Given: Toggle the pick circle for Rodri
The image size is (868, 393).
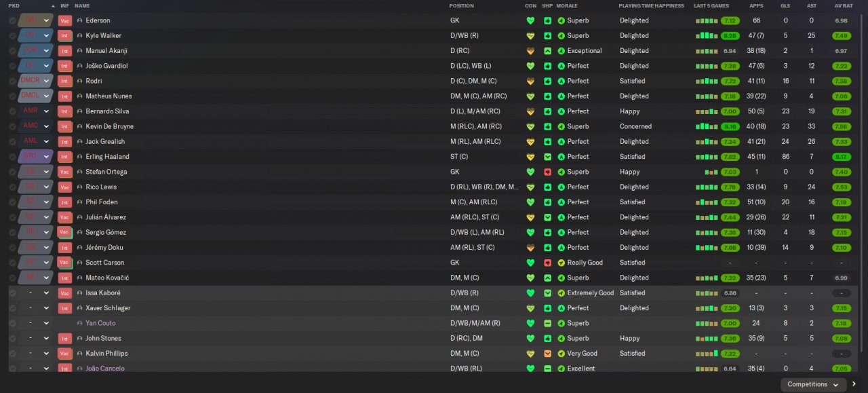Looking at the screenshot, I should point(12,81).
